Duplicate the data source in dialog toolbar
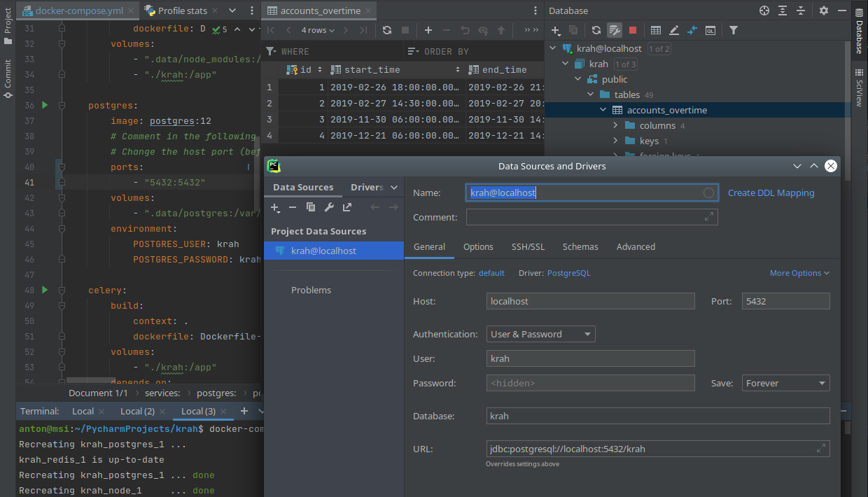The height and width of the screenshot is (497, 868). coord(311,207)
